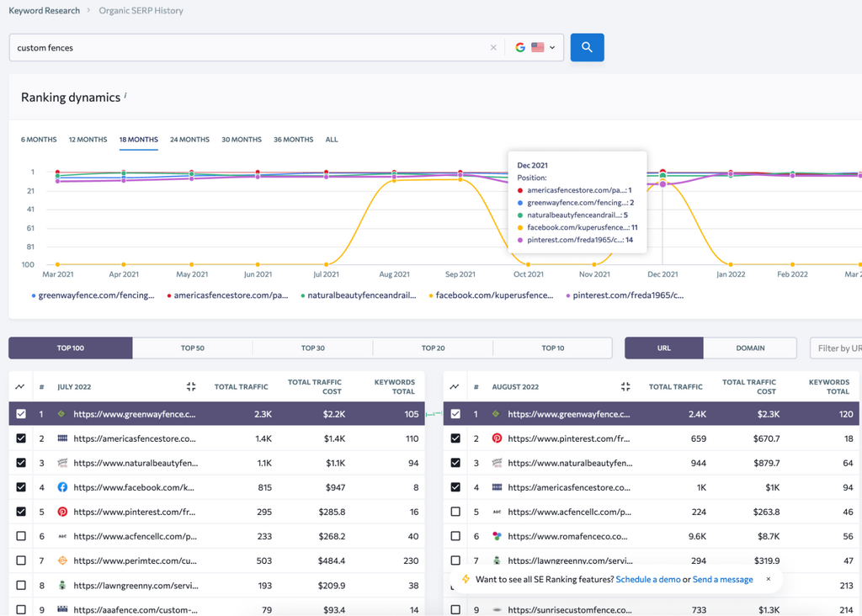Click the Facebook favicon in July row 4
The width and height of the screenshot is (862, 616).
(x=62, y=487)
